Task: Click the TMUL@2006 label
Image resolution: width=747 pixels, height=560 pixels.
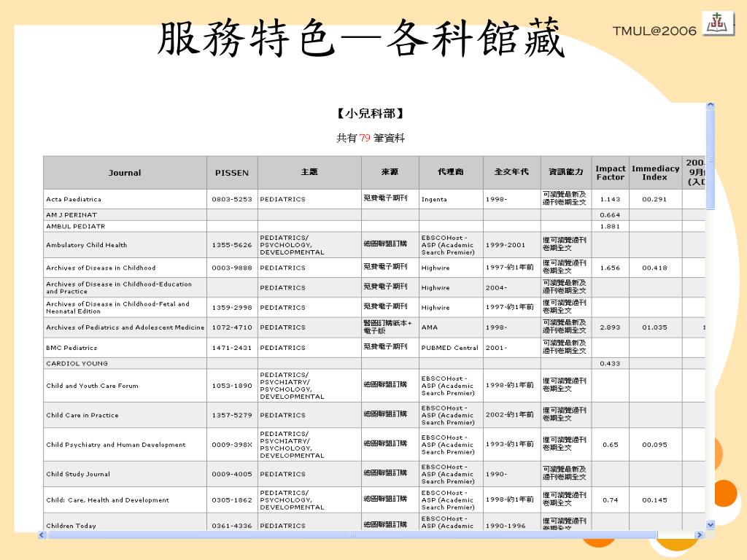Action: 654,31
